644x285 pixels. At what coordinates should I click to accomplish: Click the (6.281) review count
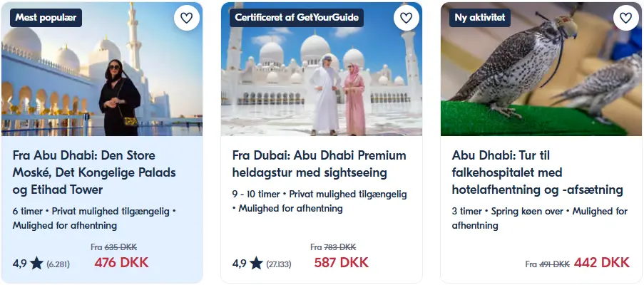point(58,264)
